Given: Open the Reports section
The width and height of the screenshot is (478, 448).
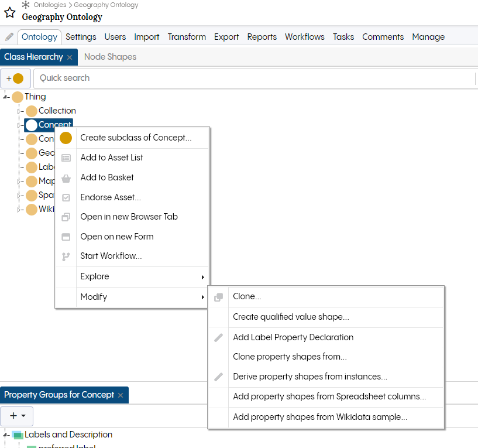Looking at the screenshot, I should [x=262, y=36].
